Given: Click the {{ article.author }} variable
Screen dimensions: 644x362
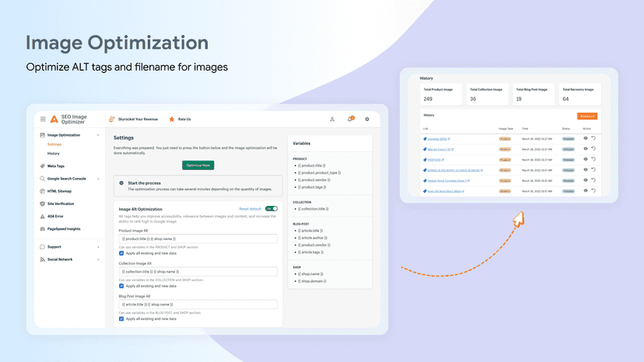Looking at the screenshot, I should click(313, 238).
